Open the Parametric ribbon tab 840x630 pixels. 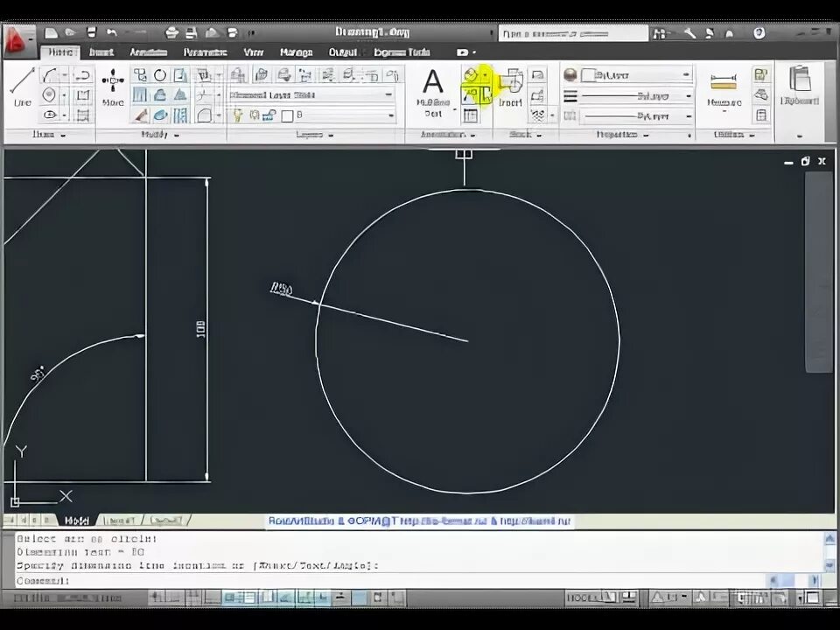[205, 52]
